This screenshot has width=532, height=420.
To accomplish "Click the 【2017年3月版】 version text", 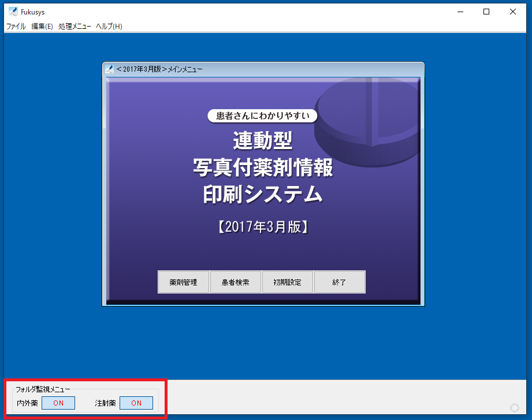I will [263, 227].
